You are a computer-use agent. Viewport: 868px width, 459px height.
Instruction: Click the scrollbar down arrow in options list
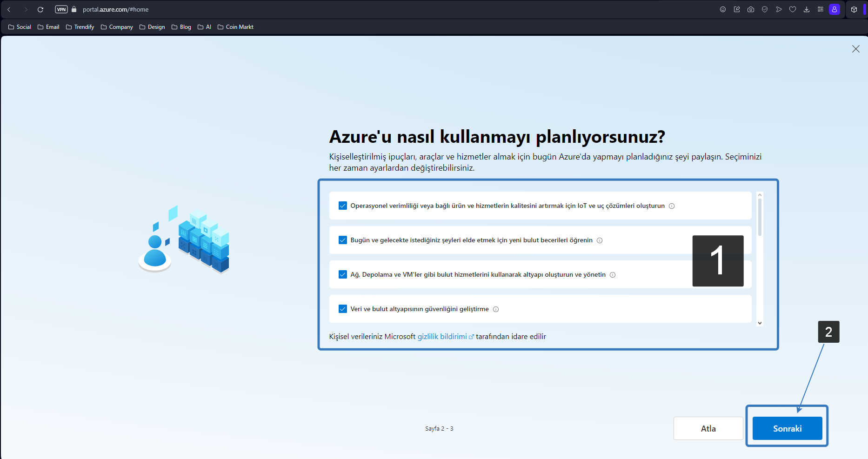coord(760,322)
